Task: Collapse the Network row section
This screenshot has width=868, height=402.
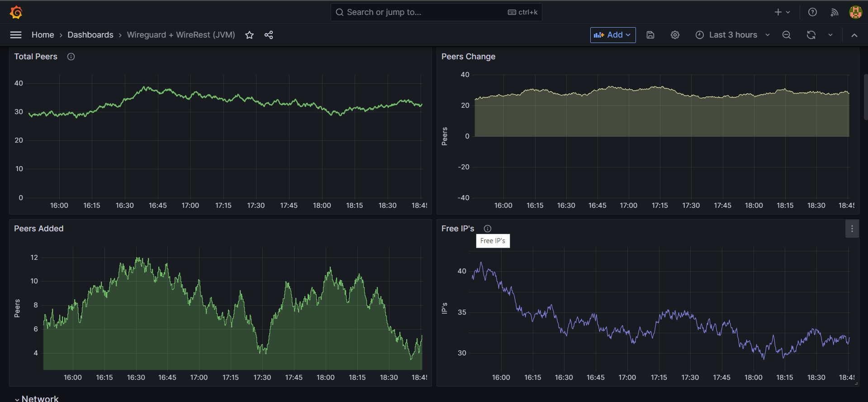Action: tap(17, 399)
